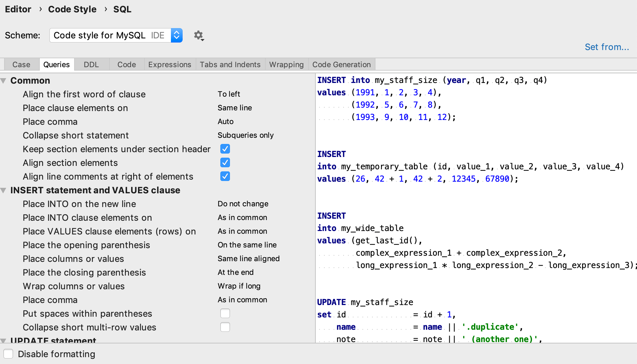Change 'On the same line' for opening parenthesis
Image resolution: width=637 pixels, height=364 pixels.
point(247,245)
